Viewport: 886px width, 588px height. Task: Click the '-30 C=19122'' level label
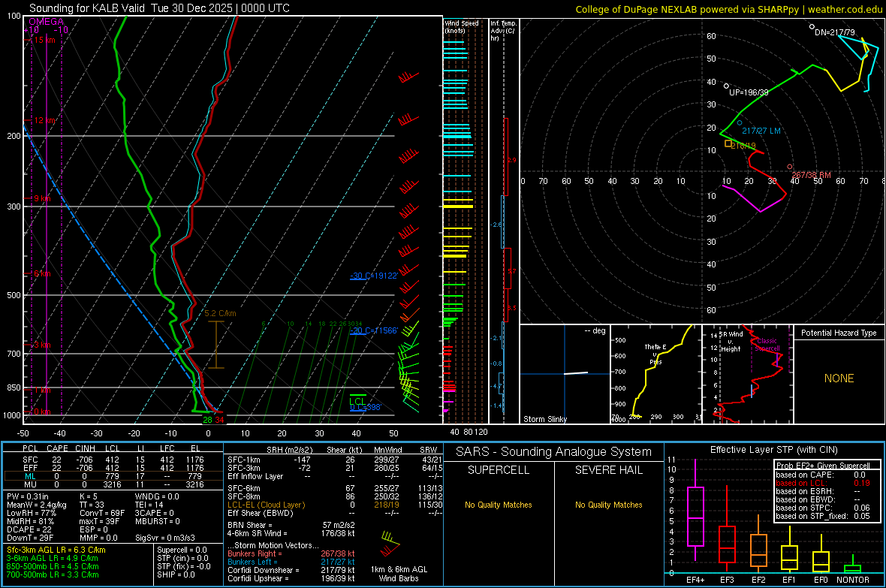tap(373, 276)
